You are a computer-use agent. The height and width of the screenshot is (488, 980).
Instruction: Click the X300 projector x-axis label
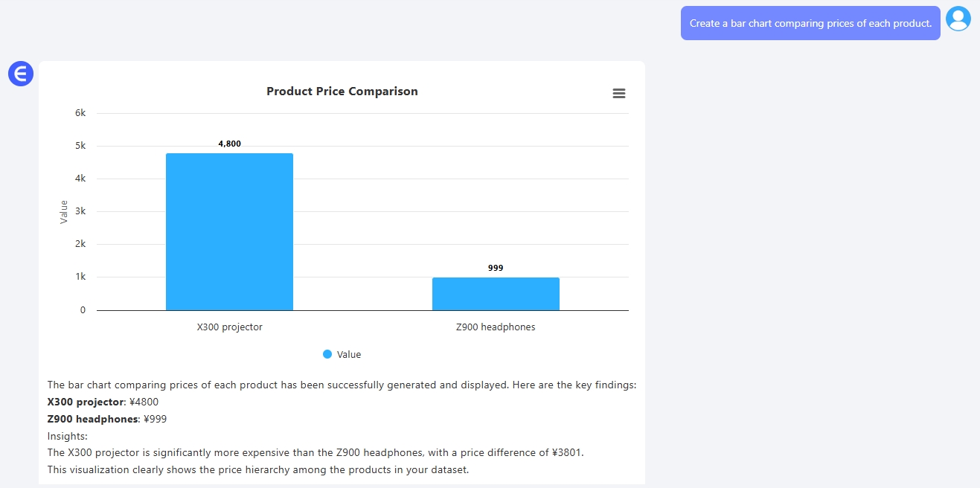click(x=229, y=327)
